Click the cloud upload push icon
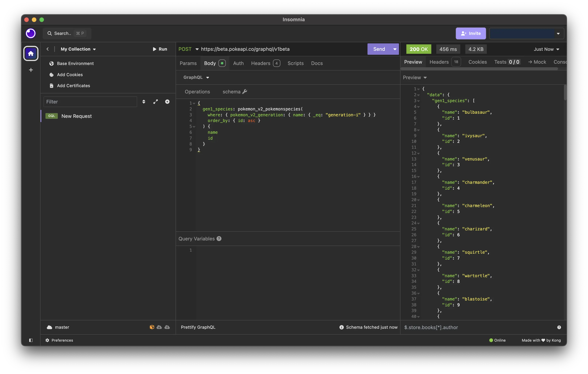 pos(167,327)
